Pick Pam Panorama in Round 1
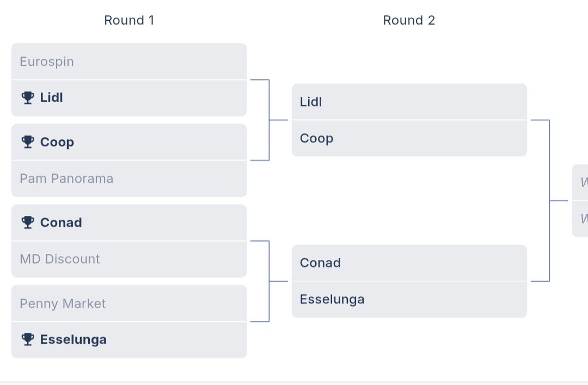588x385 pixels. [129, 178]
